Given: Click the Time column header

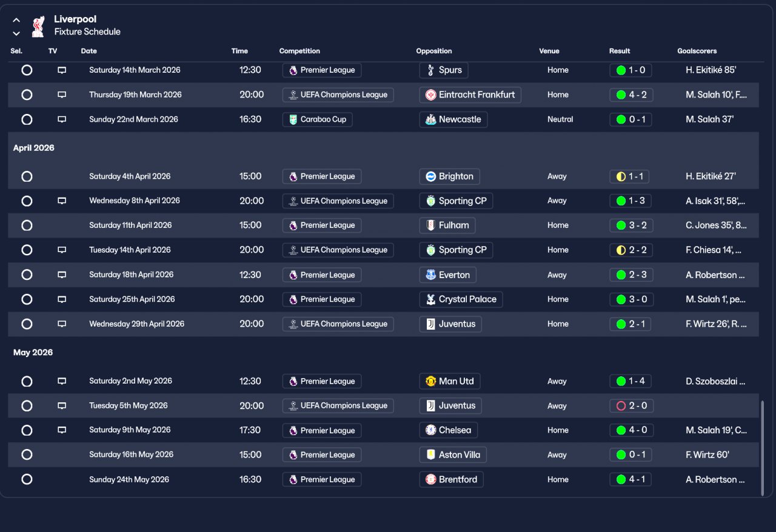Looking at the screenshot, I should [239, 51].
